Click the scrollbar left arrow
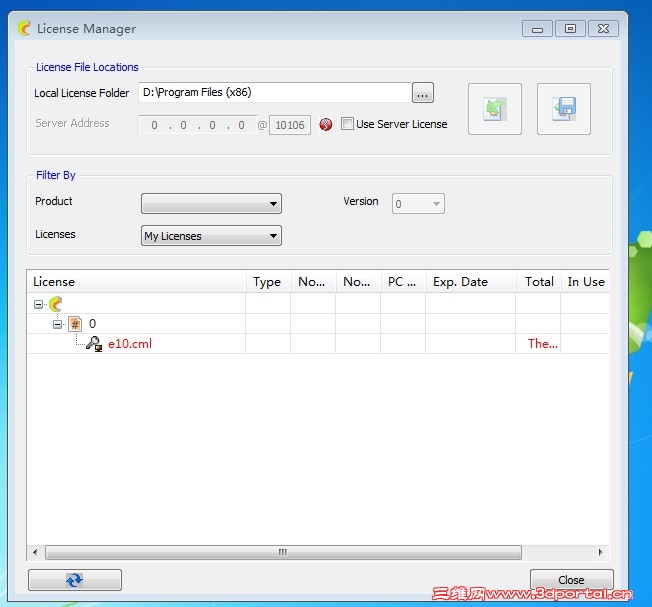 [x=35, y=553]
